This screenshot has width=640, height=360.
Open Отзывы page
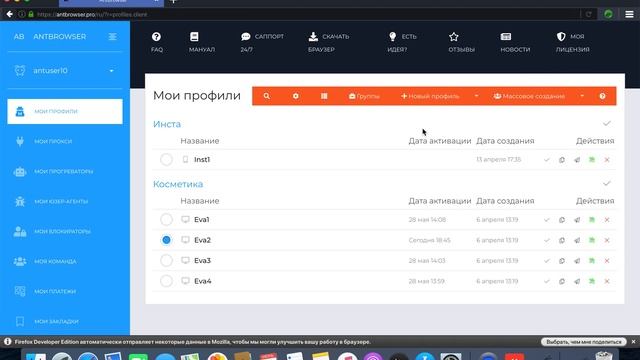[x=461, y=42]
